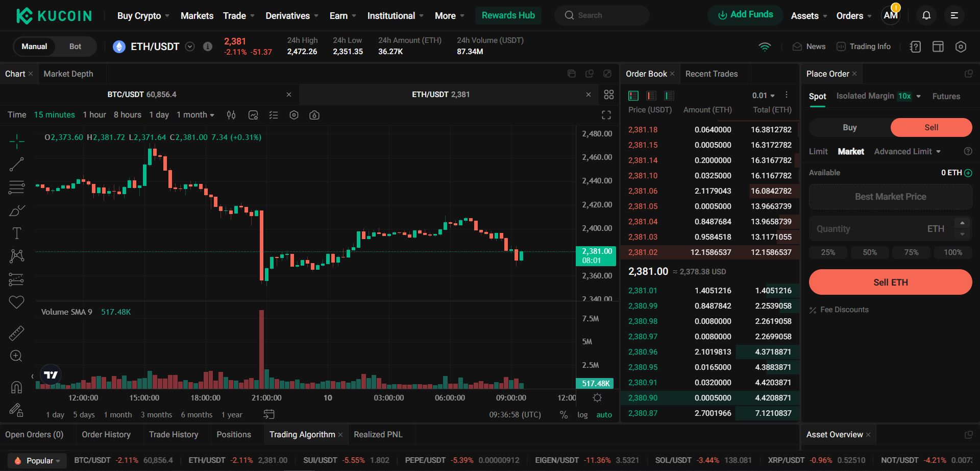Open the notifications bell icon
980x471 pixels.
(x=926, y=15)
